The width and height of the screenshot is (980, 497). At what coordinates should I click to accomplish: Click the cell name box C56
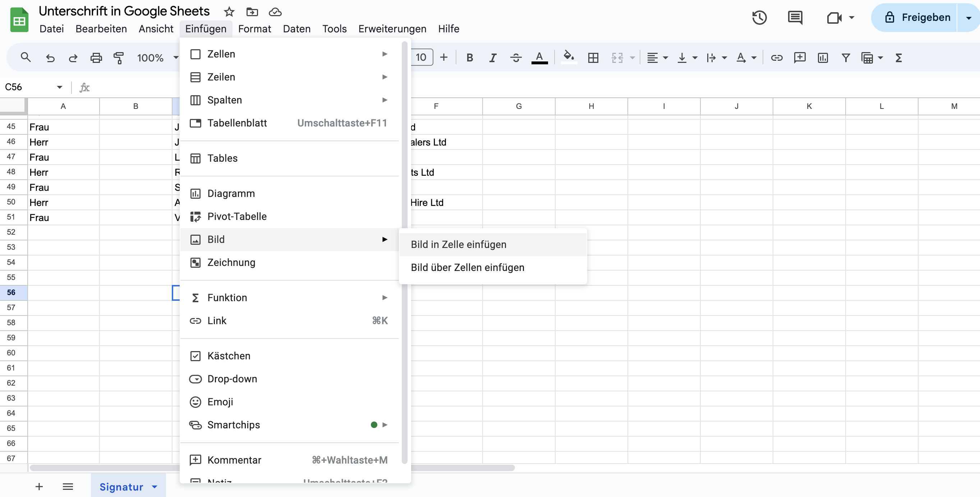(33, 87)
